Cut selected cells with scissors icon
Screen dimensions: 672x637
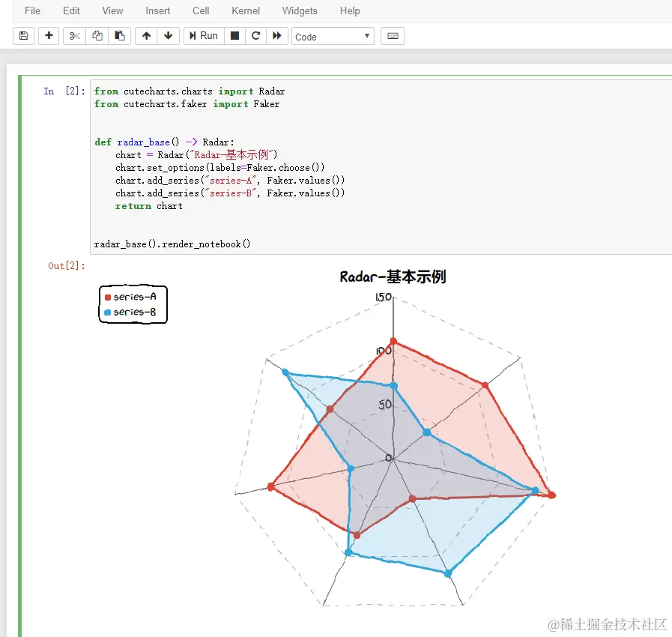point(75,35)
